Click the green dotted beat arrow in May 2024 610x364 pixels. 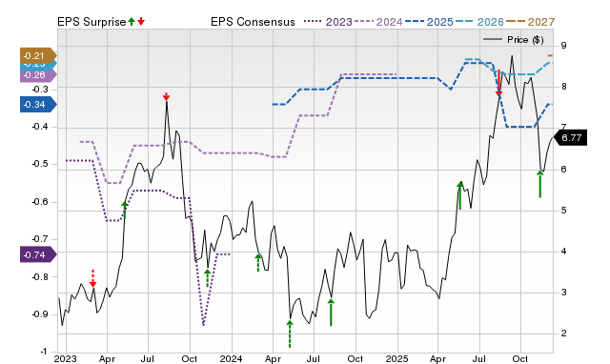point(290,334)
